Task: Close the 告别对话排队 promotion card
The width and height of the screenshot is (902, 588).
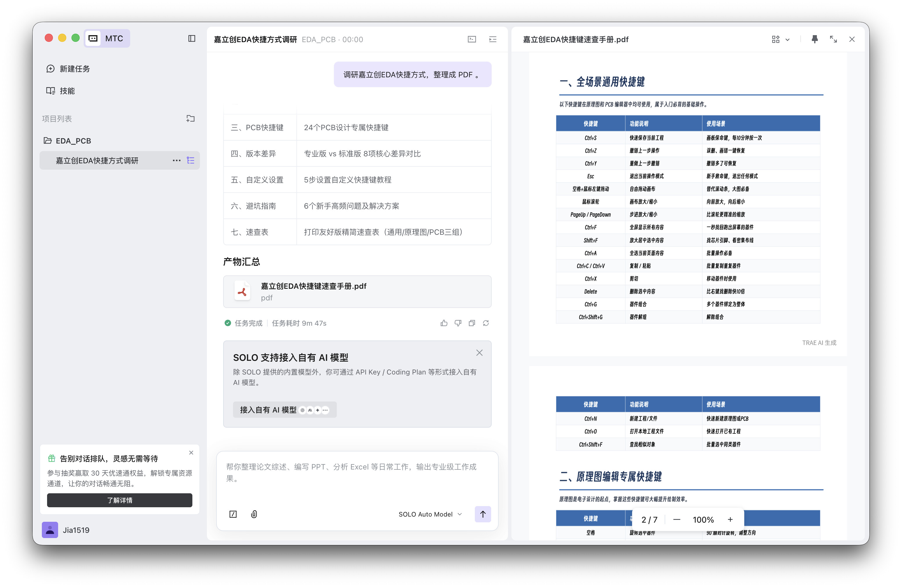Action: pos(191,453)
